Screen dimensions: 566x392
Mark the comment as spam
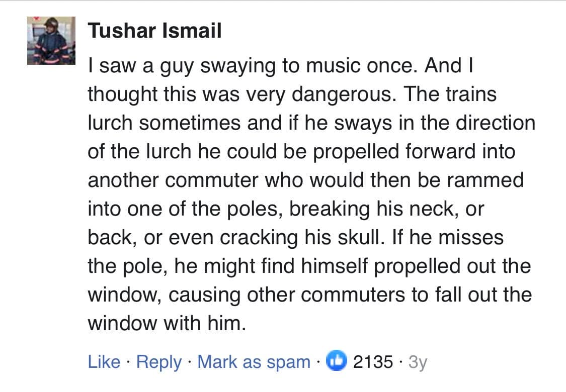pos(254,362)
